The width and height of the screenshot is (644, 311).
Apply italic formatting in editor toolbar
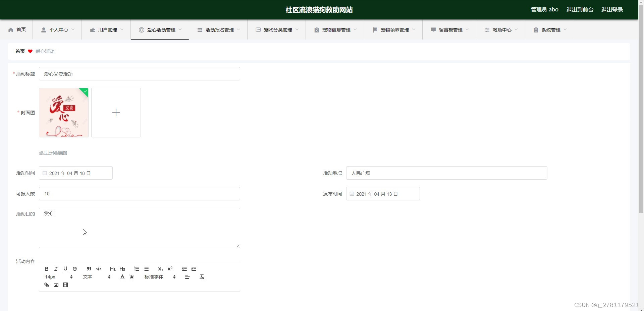pyautogui.click(x=56, y=269)
